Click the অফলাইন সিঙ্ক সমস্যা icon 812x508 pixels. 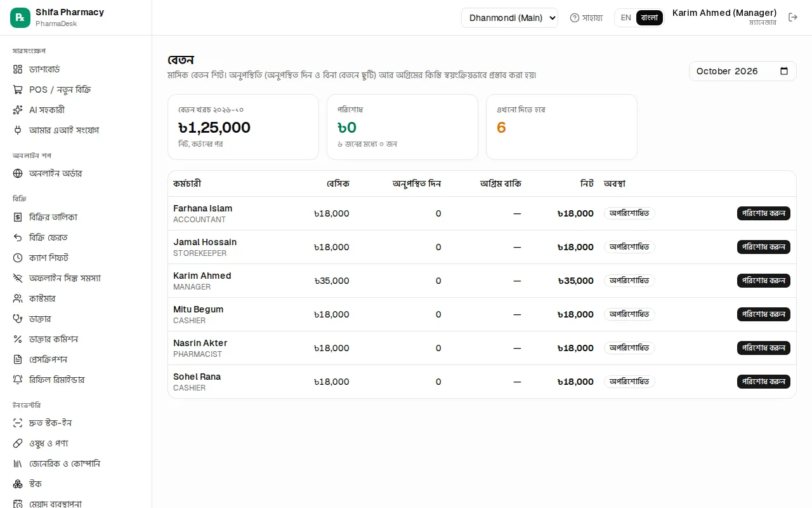(18, 278)
